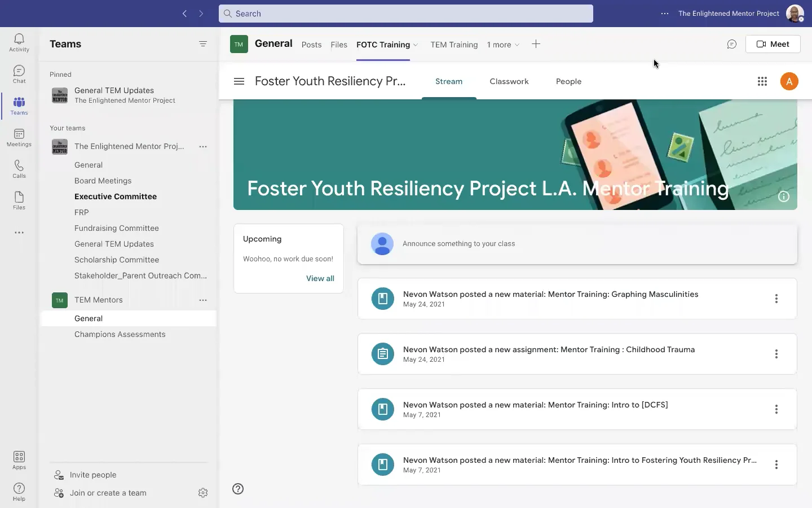
Task: Click the Meet button
Action: [773, 44]
